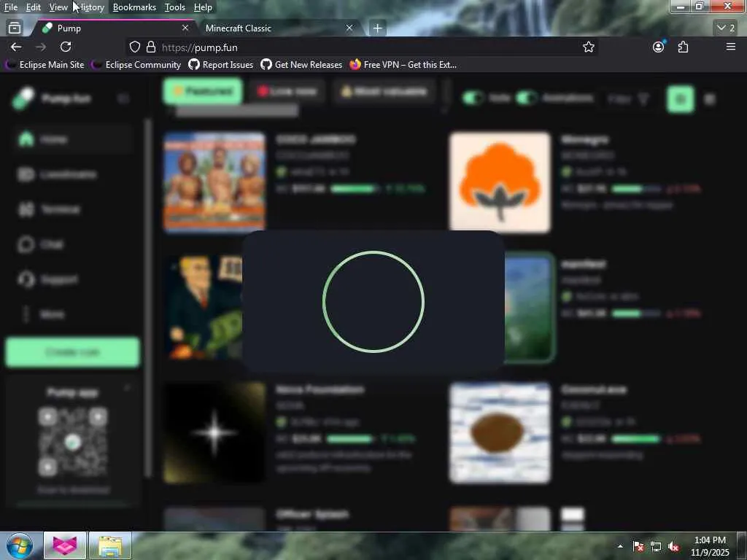747x560 pixels.
Task: Open the hamburger application menu
Action: (731, 47)
